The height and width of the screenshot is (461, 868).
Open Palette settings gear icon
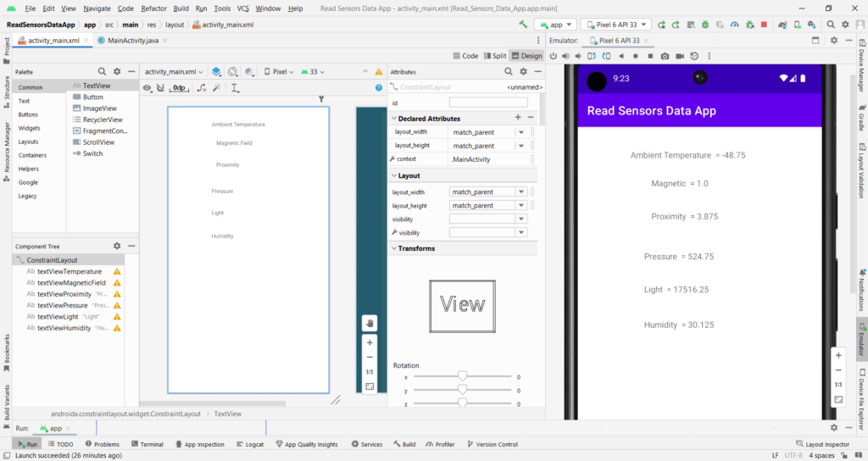pyautogui.click(x=117, y=71)
